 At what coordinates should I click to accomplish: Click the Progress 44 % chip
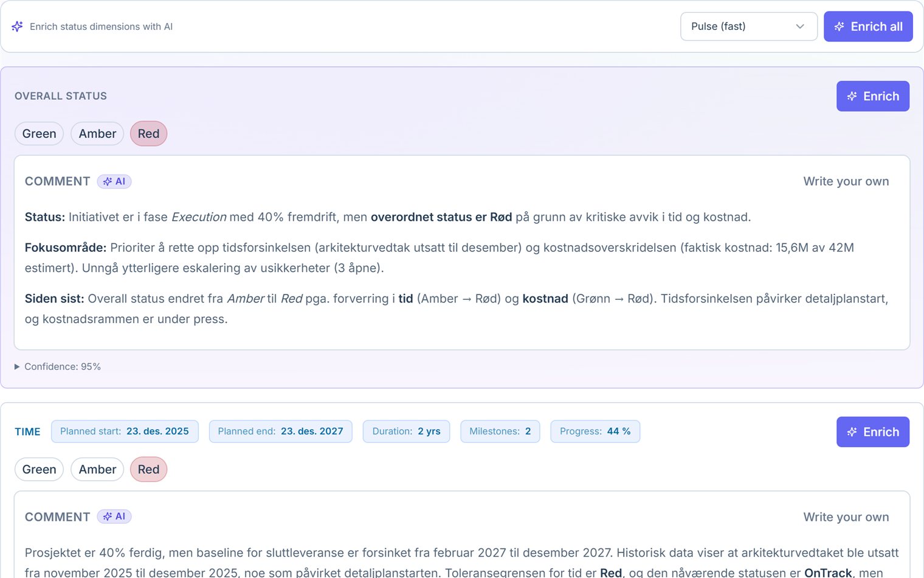tap(595, 431)
